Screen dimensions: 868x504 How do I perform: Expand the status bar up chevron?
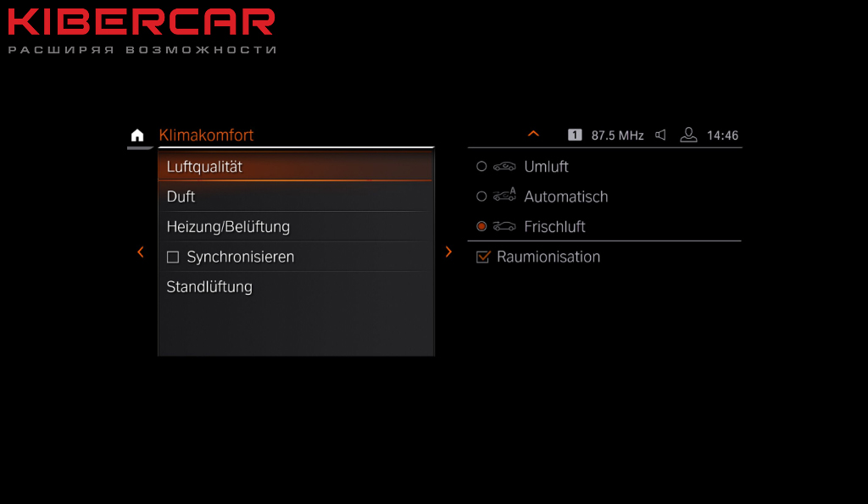(x=534, y=134)
